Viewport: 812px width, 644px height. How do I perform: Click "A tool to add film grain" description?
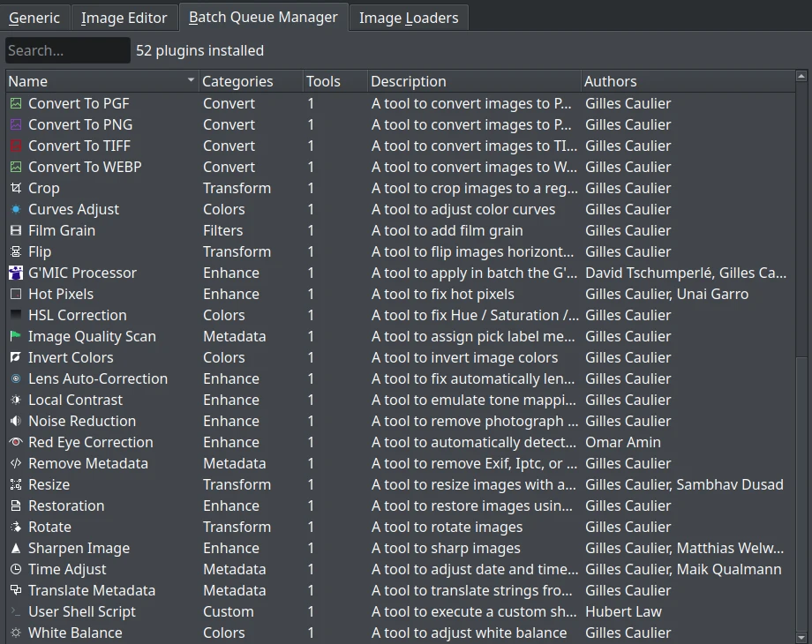(447, 230)
